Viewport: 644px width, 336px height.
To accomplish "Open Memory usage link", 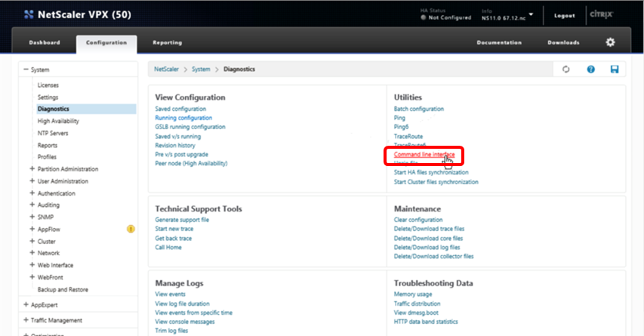I will coord(413,294).
